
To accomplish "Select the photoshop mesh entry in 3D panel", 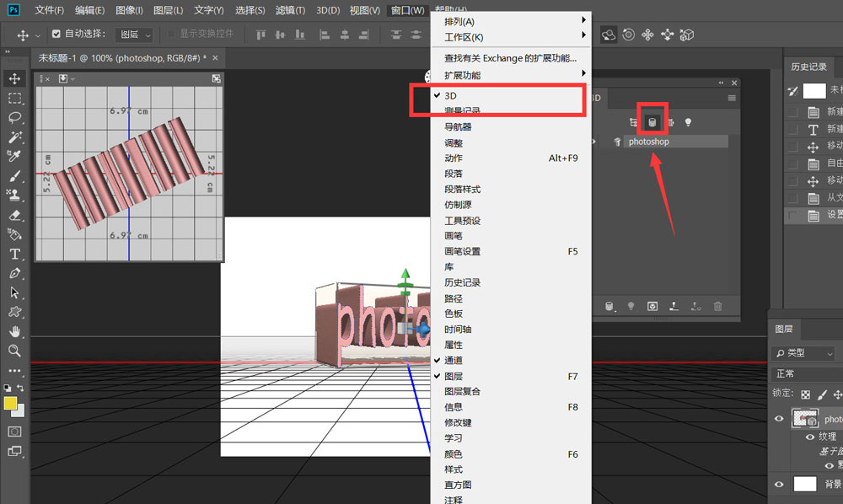I will (x=649, y=142).
